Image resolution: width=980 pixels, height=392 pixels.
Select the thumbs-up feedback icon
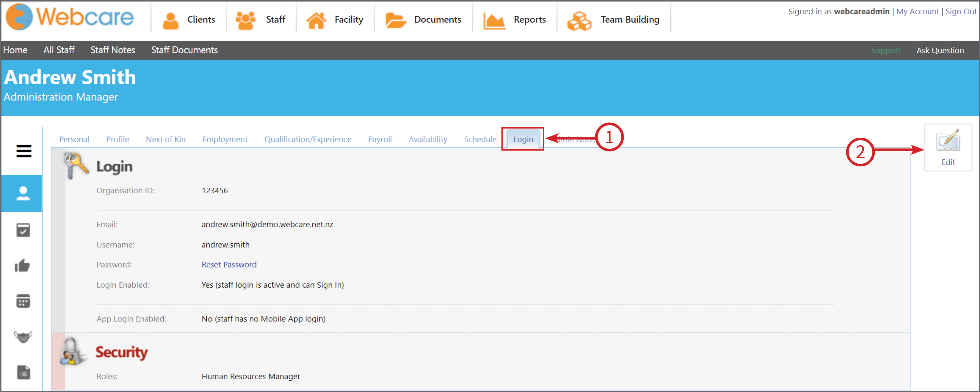(x=23, y=266)
